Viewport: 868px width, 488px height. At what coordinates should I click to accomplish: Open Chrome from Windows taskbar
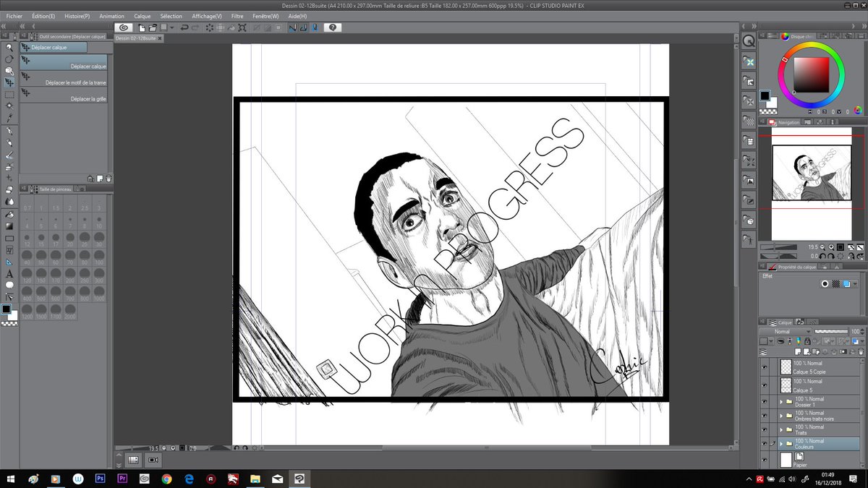pos(166,479)
